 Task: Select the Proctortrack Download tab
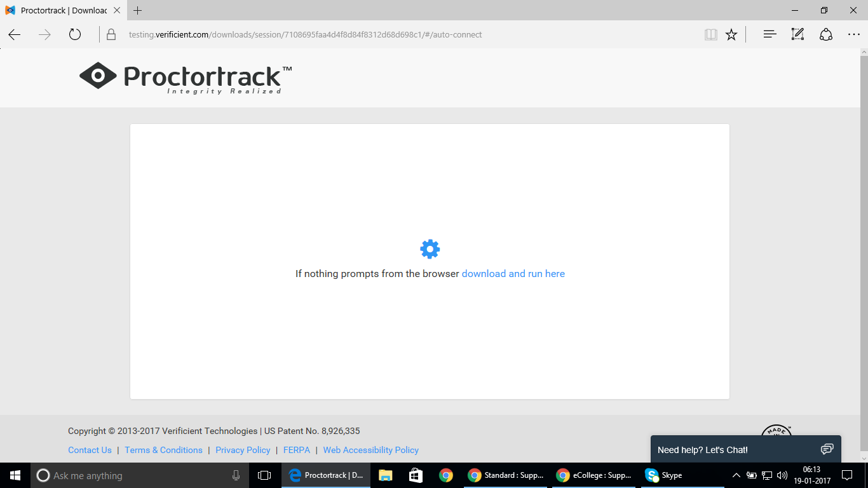[63, 10]
